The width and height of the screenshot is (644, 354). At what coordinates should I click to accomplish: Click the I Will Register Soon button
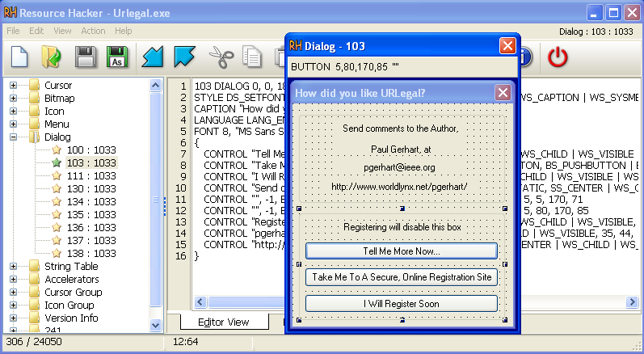[x=402, y=304]
